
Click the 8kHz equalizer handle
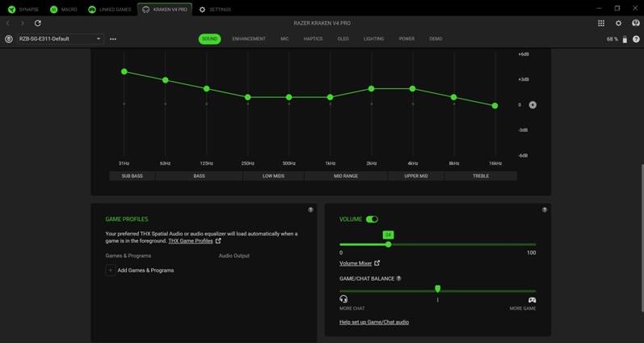click(x=454, y=97)
